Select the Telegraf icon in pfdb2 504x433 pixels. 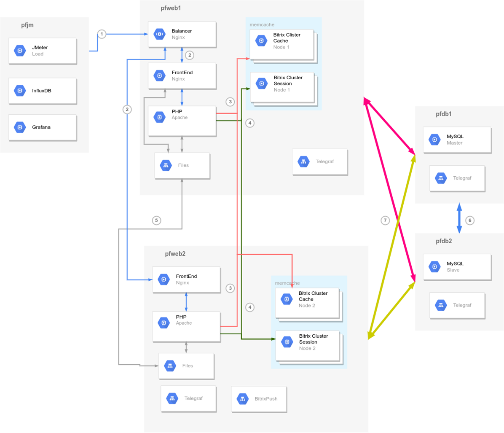pos(441,305)
